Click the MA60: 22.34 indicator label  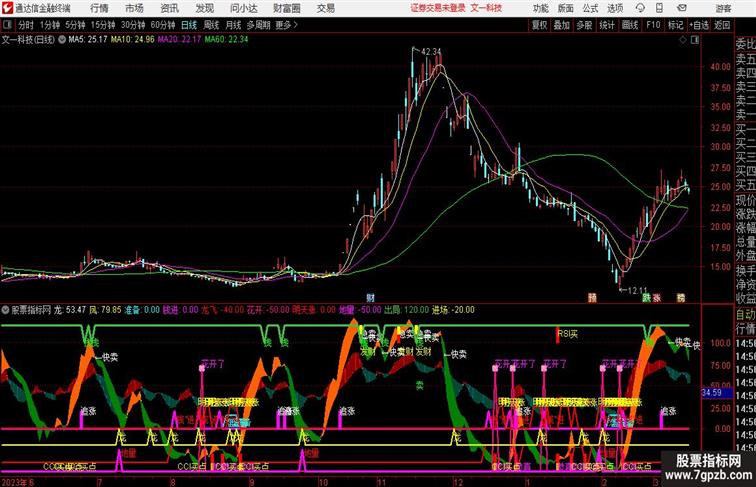(x=227, y=40)
